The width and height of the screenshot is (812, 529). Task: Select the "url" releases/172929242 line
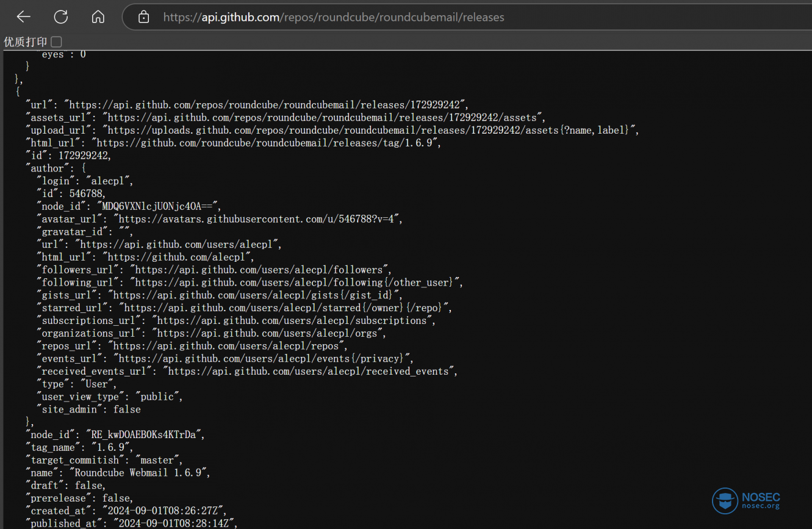coord(247,105)
